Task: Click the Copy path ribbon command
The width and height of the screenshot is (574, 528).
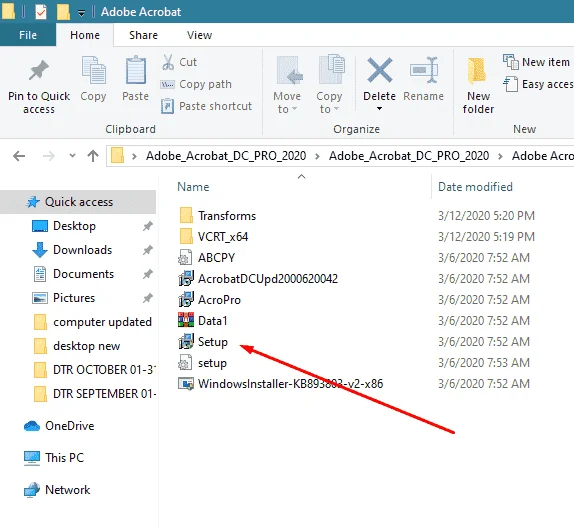Action: tap(196, 84)
